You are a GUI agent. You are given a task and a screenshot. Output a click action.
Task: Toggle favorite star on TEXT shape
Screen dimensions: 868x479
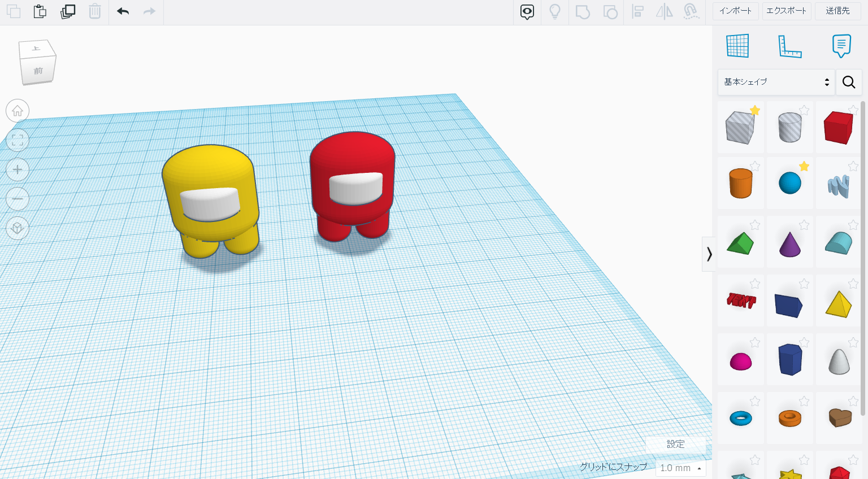(754, 284)
